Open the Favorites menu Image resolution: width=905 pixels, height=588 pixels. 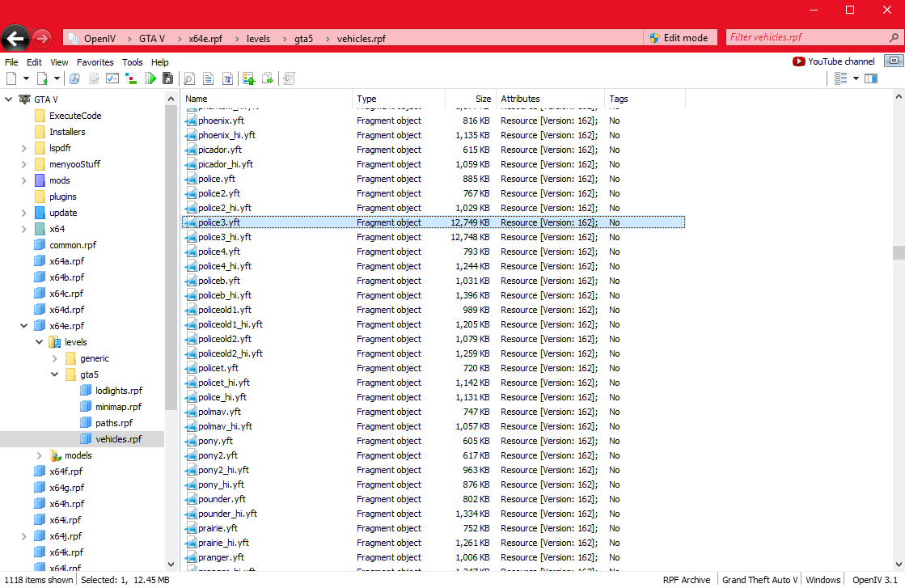pyautogui.click(x=95, y=62)
